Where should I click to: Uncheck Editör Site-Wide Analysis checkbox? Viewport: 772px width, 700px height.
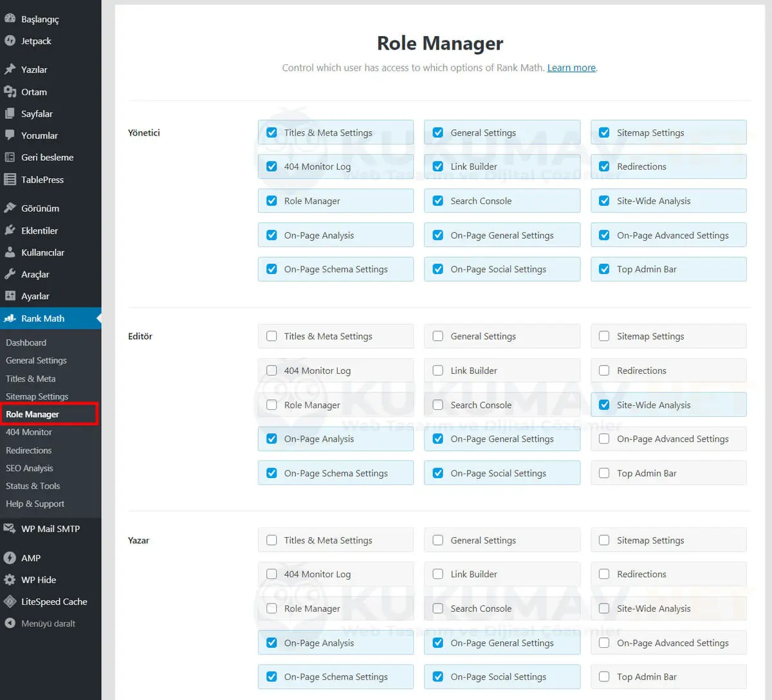click(604, 405)
